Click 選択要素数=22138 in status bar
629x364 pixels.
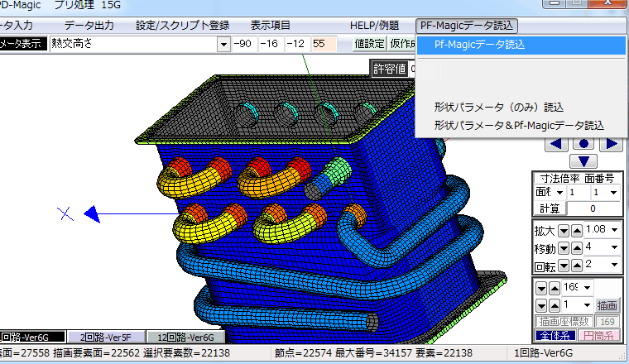[186, 353]
